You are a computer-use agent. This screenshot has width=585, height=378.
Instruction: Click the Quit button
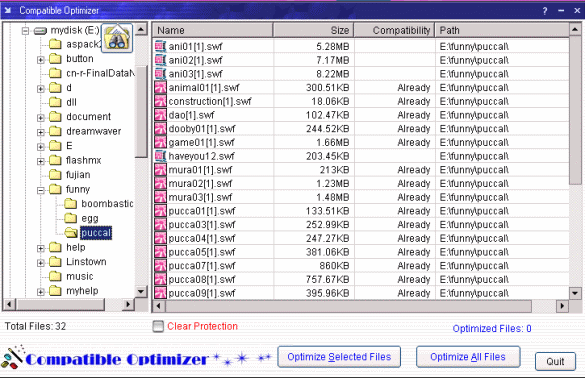(x=555, y=361)
